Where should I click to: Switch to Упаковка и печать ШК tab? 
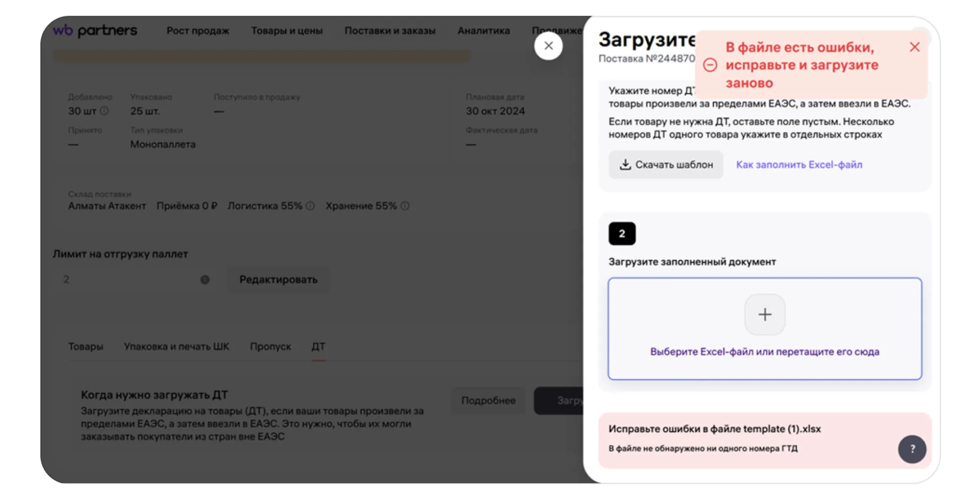[x=176, y=346]
